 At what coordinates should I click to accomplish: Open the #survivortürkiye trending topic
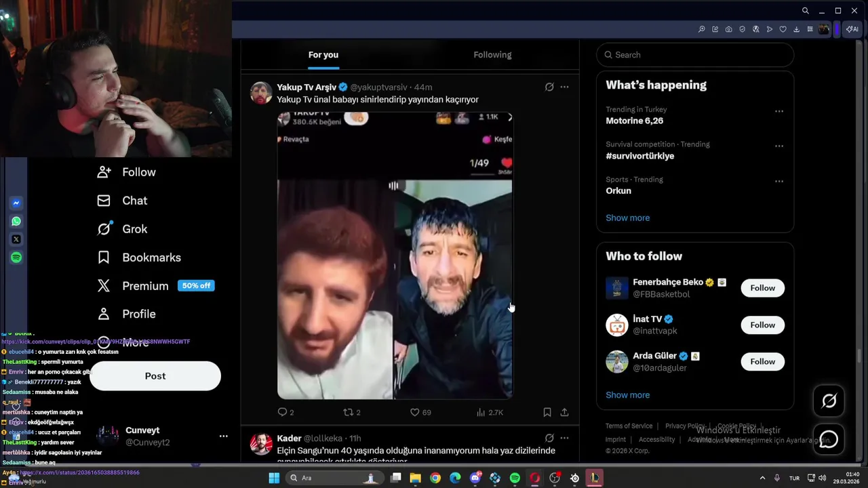[640, 156]
